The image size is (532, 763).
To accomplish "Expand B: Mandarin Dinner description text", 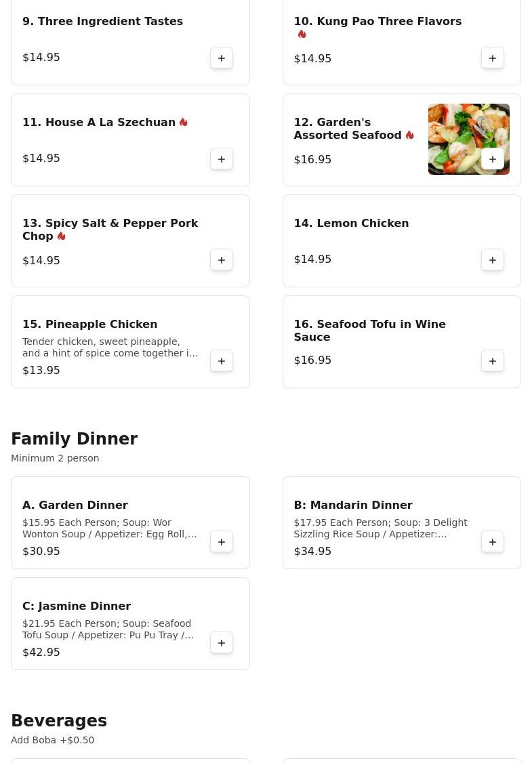I will (381, 529).
